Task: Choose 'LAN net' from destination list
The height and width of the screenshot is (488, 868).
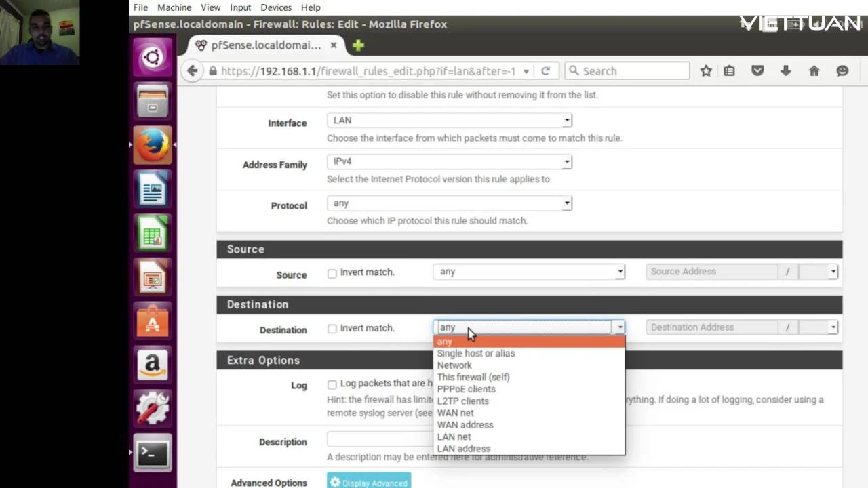Action: pyautogui.click(x=454, y=436)
